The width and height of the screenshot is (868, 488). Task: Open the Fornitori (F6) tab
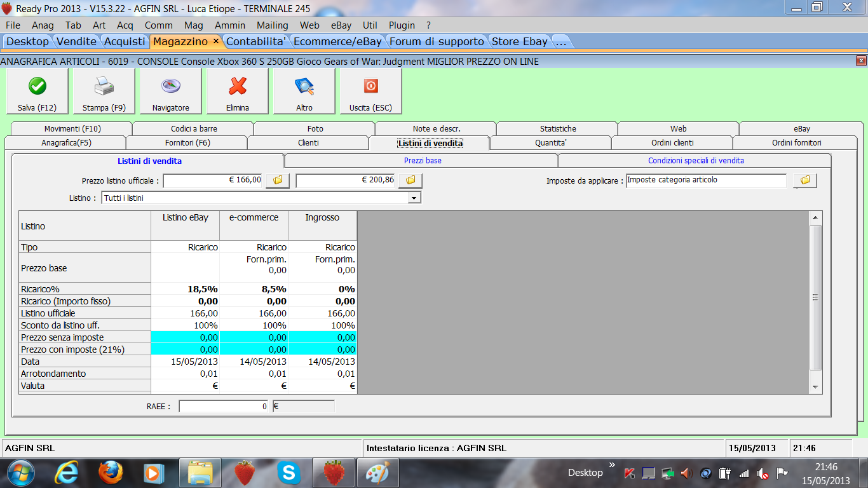pyautogui.click(x=187, y=143)
